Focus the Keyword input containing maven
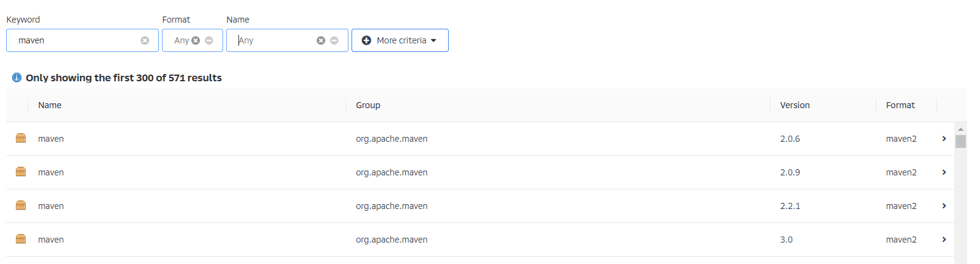Viewport: 980px width, 264px height. pos(76,40)
